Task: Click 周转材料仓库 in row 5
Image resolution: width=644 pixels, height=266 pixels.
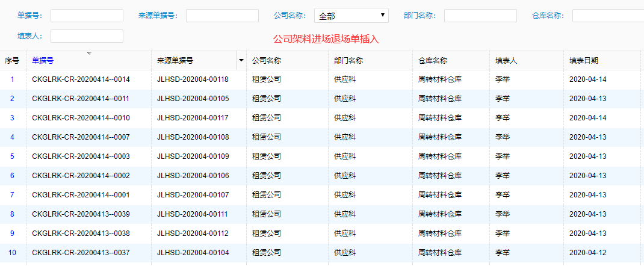Action: 440,156
